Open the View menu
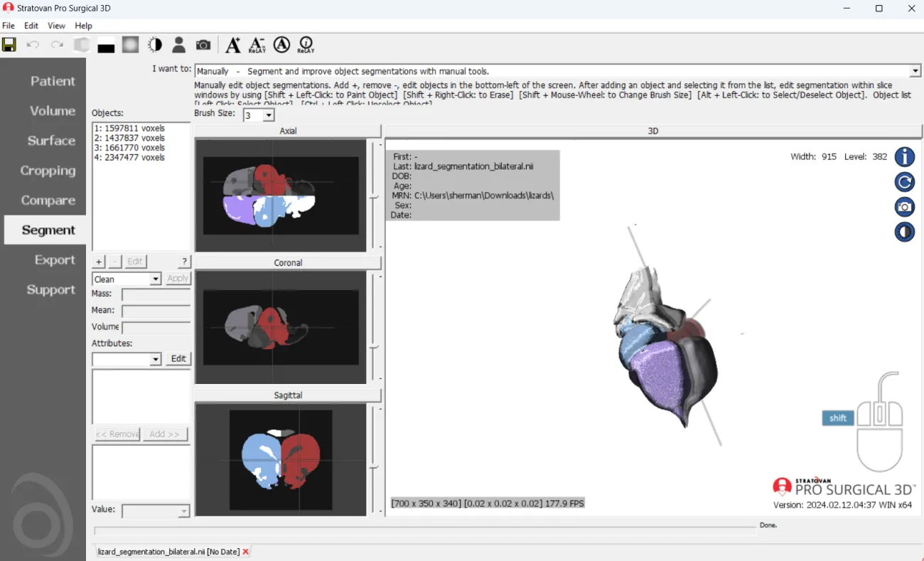 (x=56, y=26)
